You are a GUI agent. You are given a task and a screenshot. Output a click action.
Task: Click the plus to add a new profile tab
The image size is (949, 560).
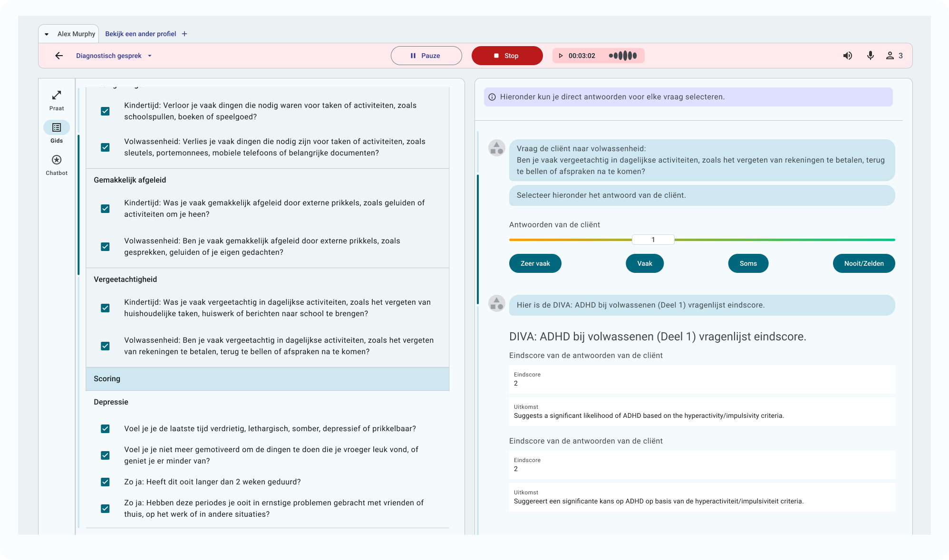point(184,34)
